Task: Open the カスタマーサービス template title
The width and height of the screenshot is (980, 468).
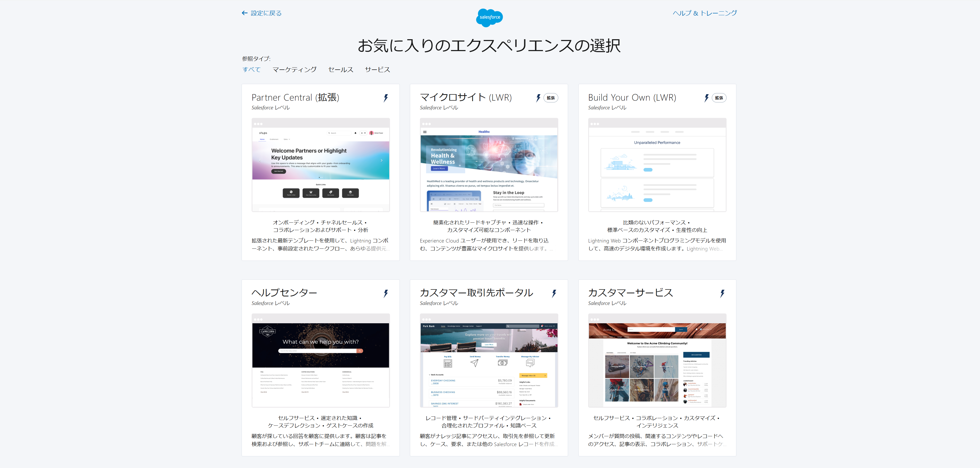Action: 630,293
